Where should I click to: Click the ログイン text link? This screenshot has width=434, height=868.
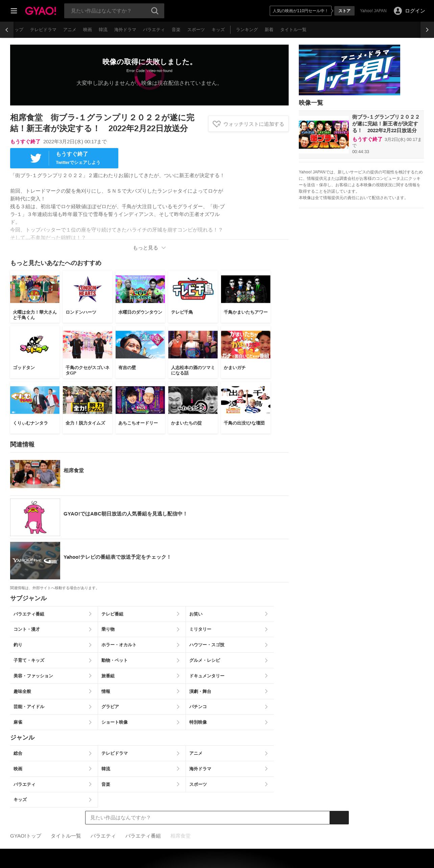tap(415, 11)
